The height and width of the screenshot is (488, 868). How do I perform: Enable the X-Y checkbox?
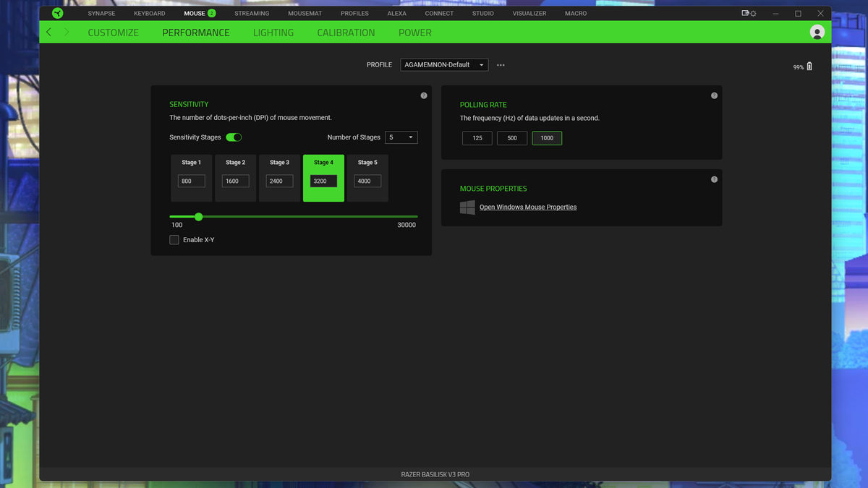pos(174,239)
